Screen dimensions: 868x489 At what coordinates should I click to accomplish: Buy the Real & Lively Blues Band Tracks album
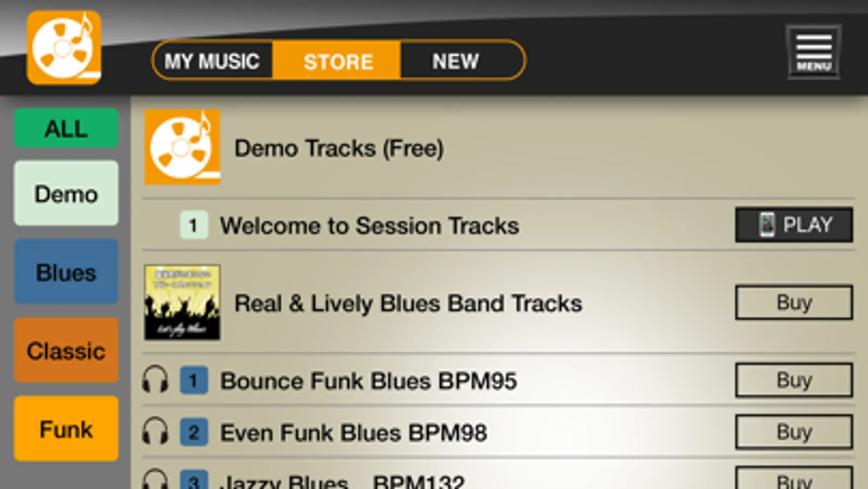pyautogui.click(x=794, y=302)
